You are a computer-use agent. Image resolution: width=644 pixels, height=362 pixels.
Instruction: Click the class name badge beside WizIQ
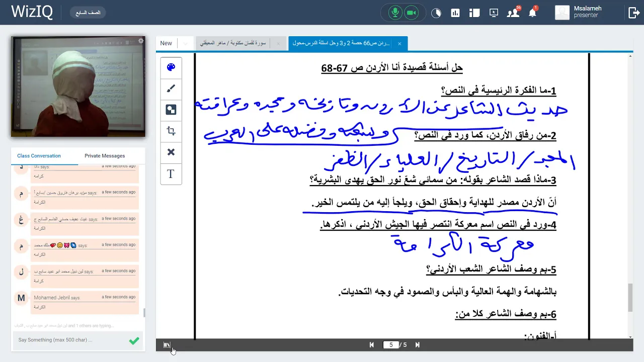click(x=88, y=13)
